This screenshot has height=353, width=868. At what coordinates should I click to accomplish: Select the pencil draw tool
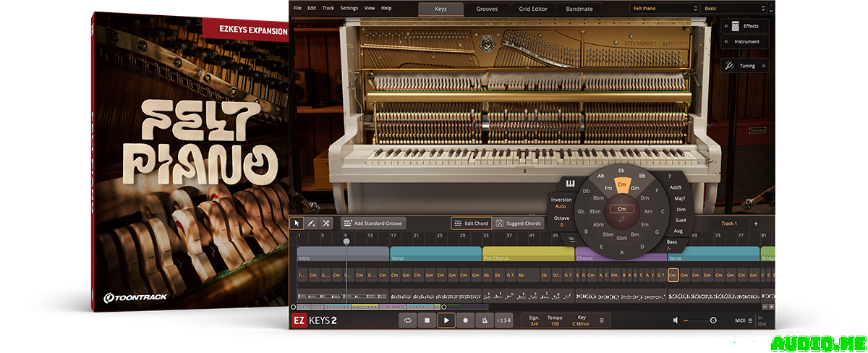click(311, 224)
